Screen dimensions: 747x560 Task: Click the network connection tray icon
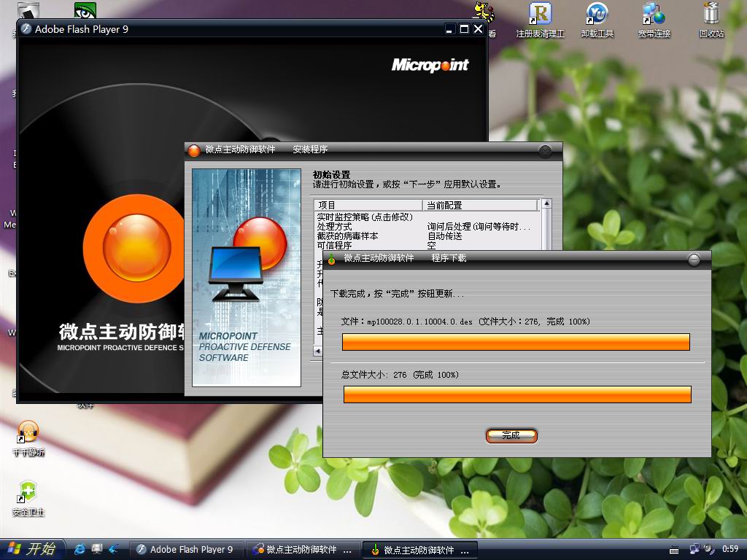[x=694, y=550]
